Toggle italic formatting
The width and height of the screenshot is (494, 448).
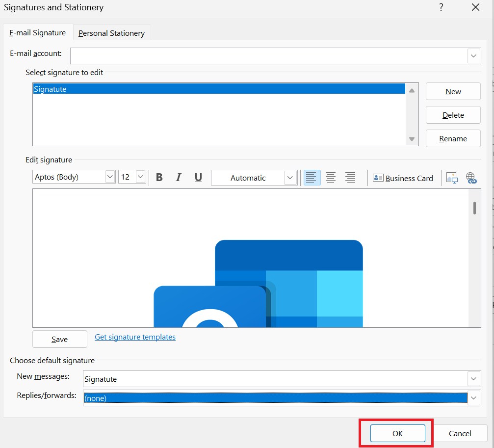coord(179,178)
